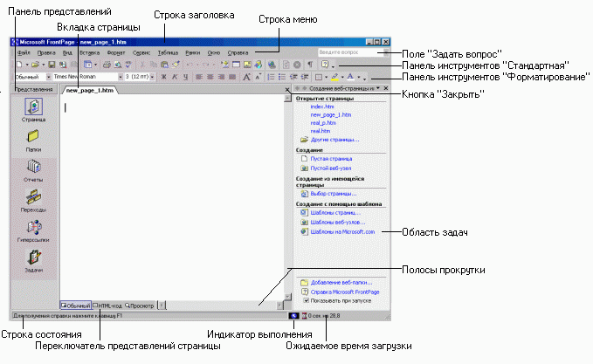Viewport: 593px width, 364px height.
Task: Click the Другие страницы... link
Action: (334, 140)
